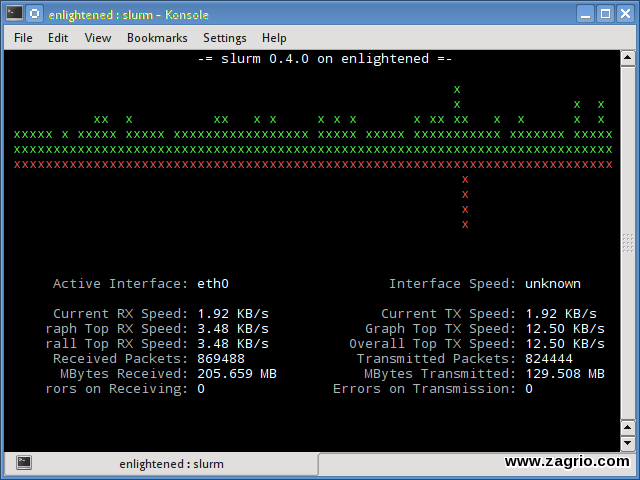Screen dimensions: 640x480
Task: Click the 'Active Interface:' label
Action: click(120, 284)
